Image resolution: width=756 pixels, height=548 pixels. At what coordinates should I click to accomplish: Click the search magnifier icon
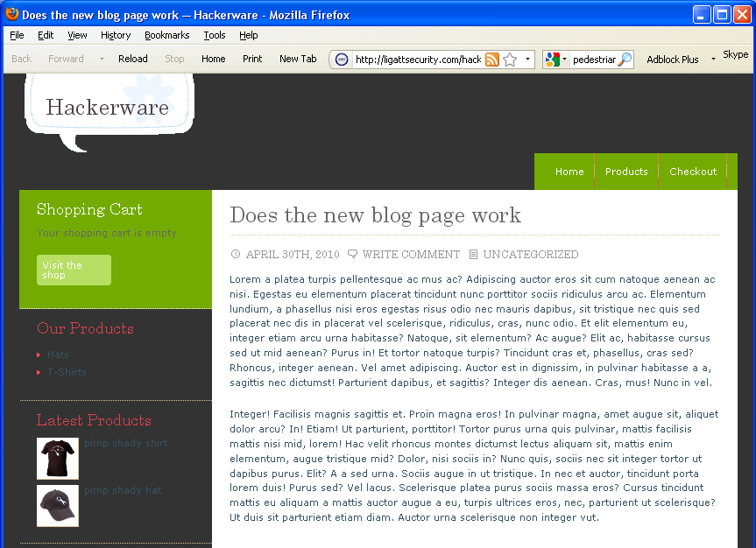tap(625, 60)
